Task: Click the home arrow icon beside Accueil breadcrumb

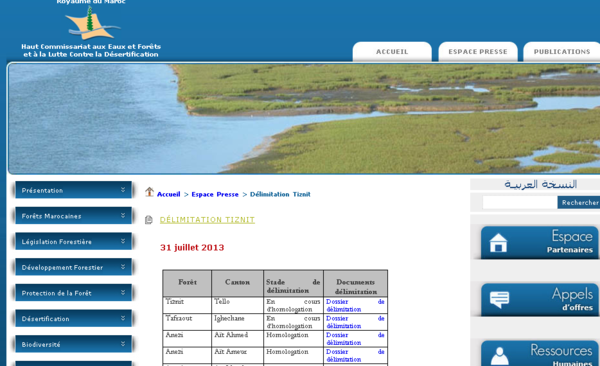Action: [149, 192]
